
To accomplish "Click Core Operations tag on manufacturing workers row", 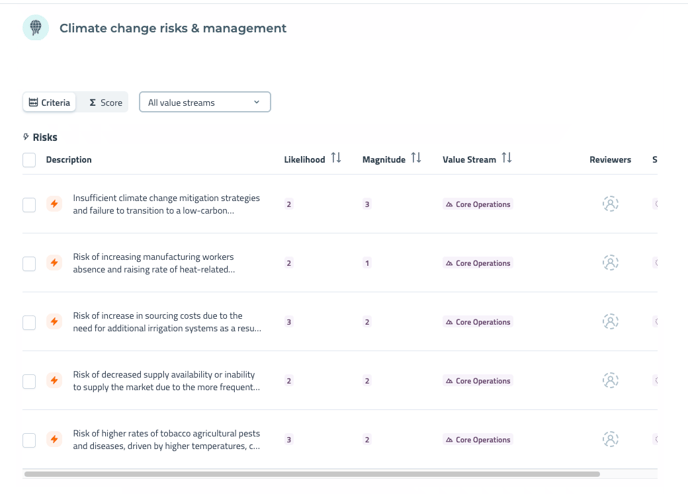I will (478, 263).
